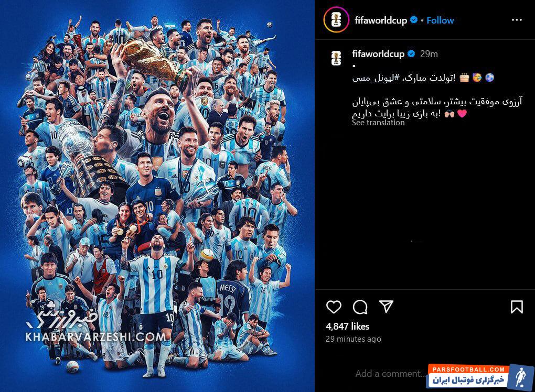Image resolution: width=535 pixels, height=392 pixels.
Task: Open fifaworldcup username above the caption
Action: (x=378, y=54)
